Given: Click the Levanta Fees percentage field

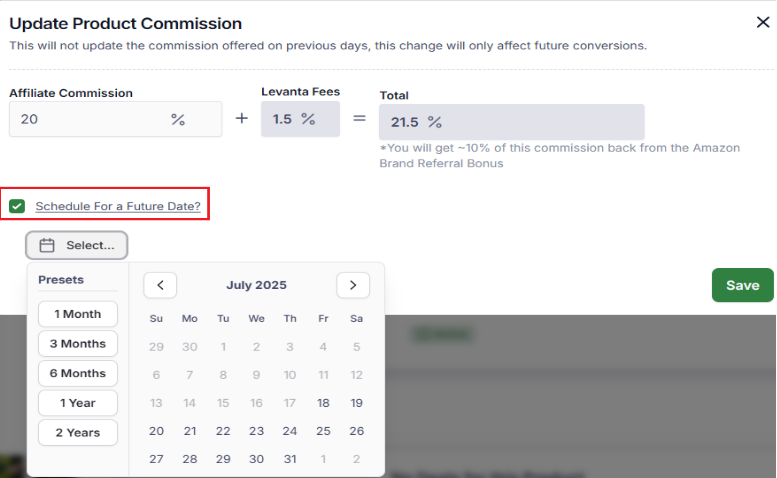Looking at the screenshot, I should coord(299,120).
